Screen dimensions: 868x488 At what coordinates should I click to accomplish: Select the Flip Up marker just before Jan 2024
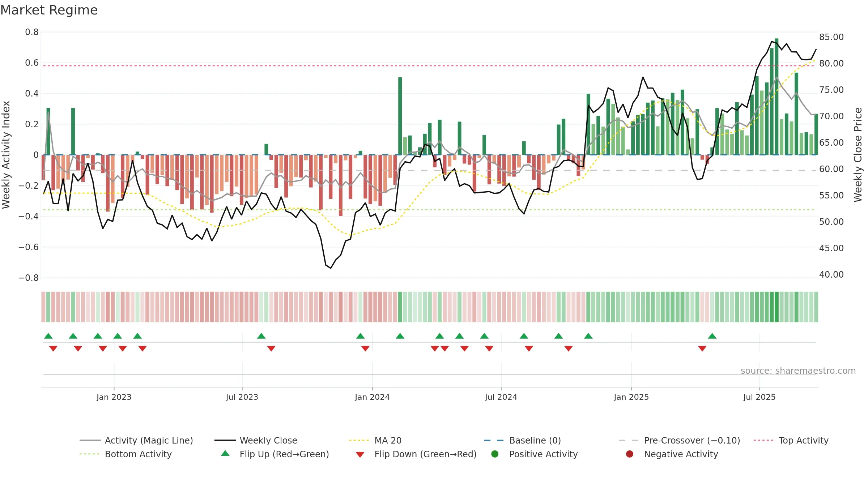point(361,336)
